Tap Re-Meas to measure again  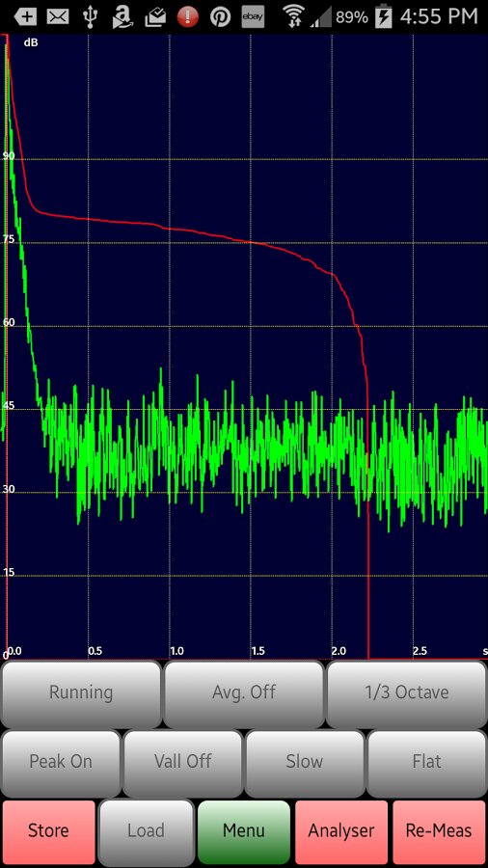[x=439, y=831]
